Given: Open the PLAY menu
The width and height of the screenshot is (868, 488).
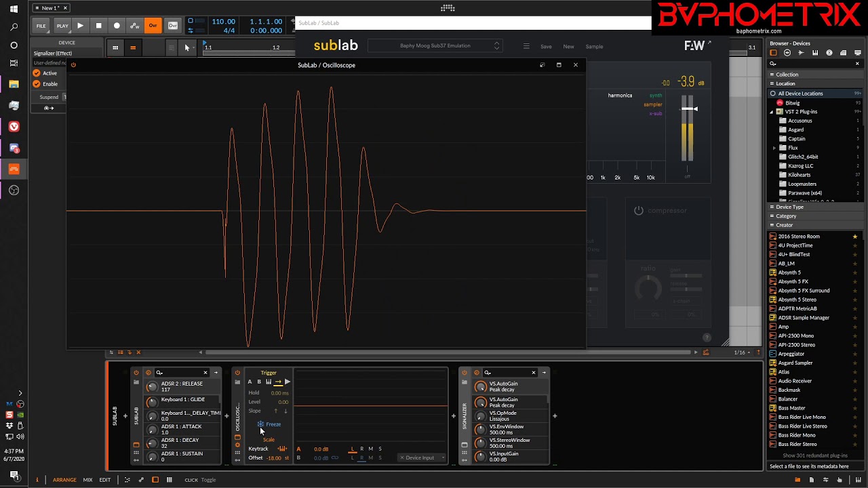Looking at the screenshot, I should coord(62,26).
